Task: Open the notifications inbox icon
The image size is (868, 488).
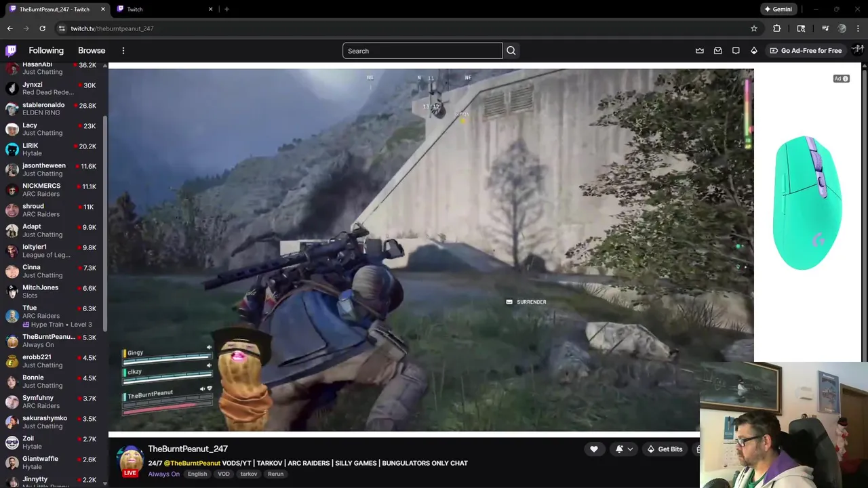Action: pyautogui.click(x=717, y=50)
